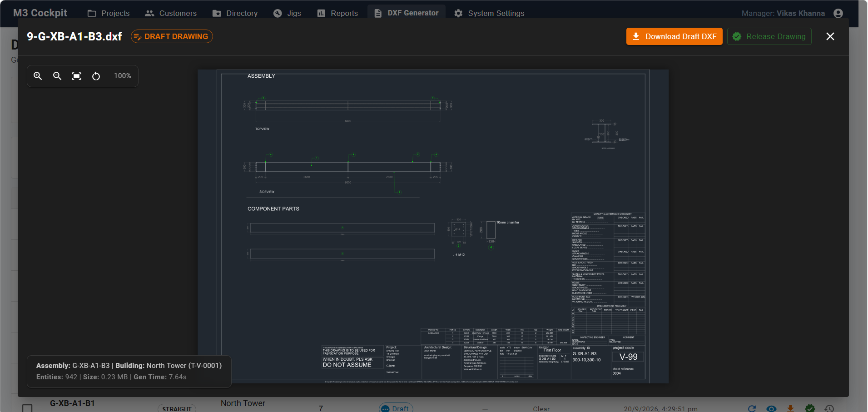Tick the checkbox for row G-XB-A1-B1

(27, 408)
